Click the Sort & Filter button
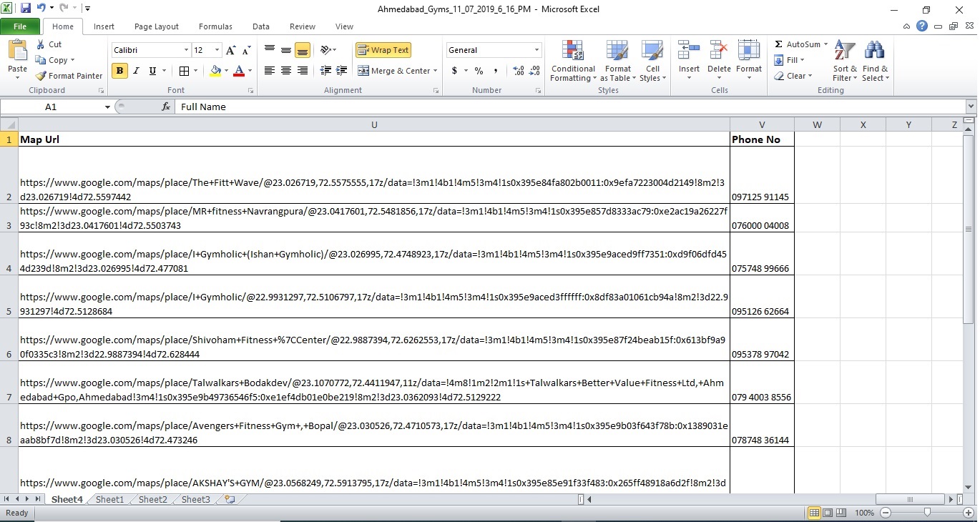Screen dimensions: 980x522 pos(844,62)
